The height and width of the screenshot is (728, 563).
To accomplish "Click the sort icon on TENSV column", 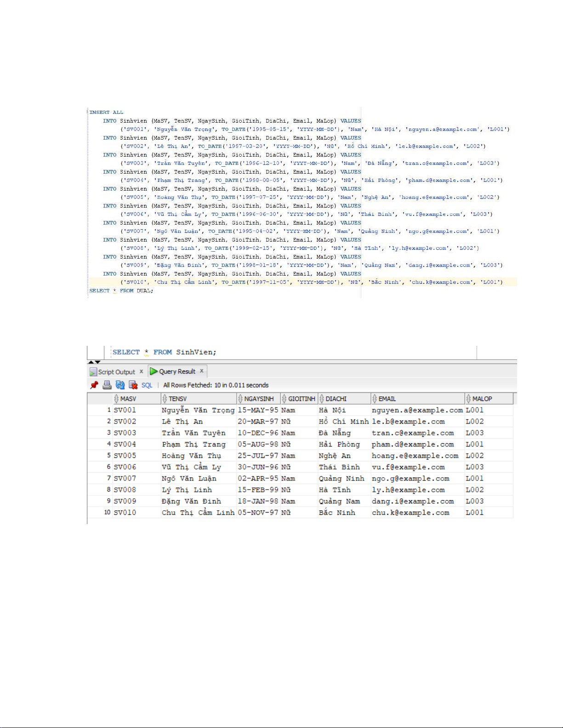I will tap(165, 399).
